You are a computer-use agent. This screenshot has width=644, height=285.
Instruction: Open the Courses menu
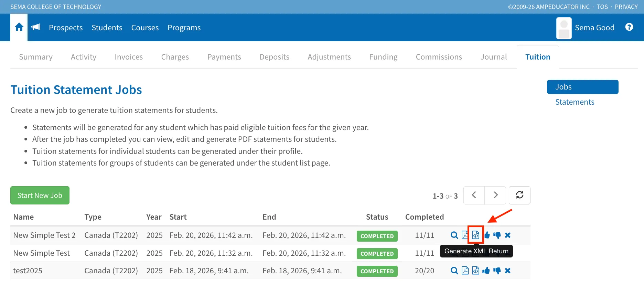[145, 28]
